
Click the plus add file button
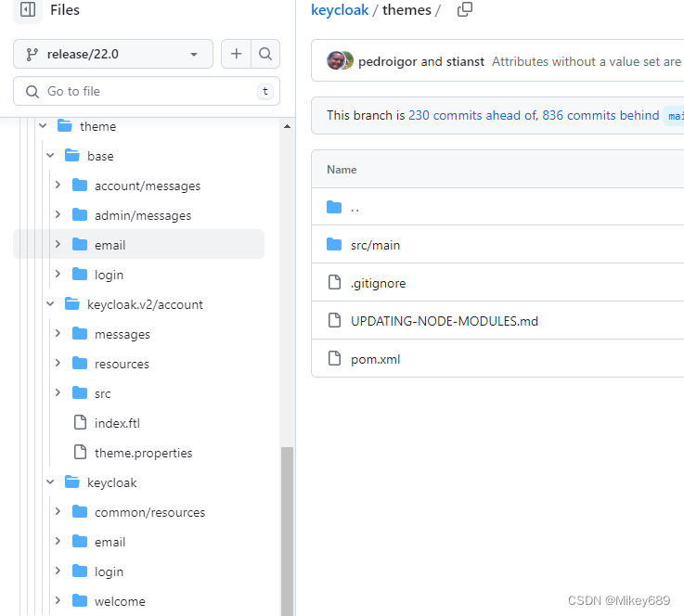pos(236,54)
